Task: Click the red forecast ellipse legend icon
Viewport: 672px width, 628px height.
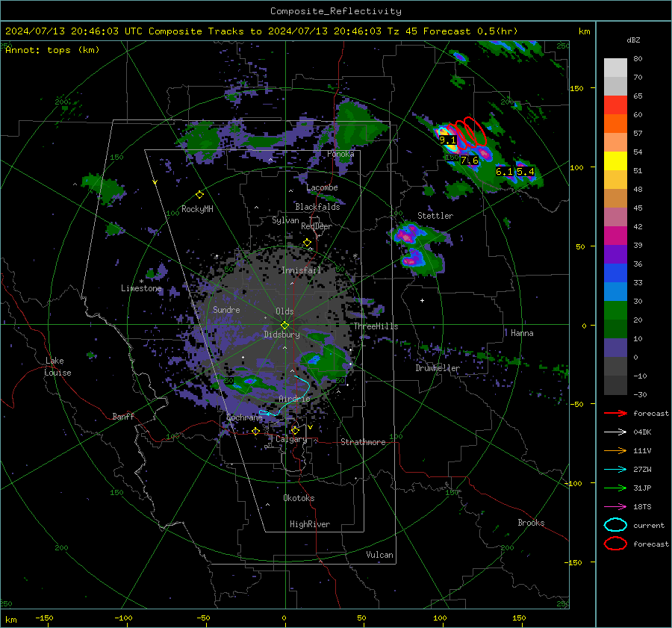Action: pos(615,544)
